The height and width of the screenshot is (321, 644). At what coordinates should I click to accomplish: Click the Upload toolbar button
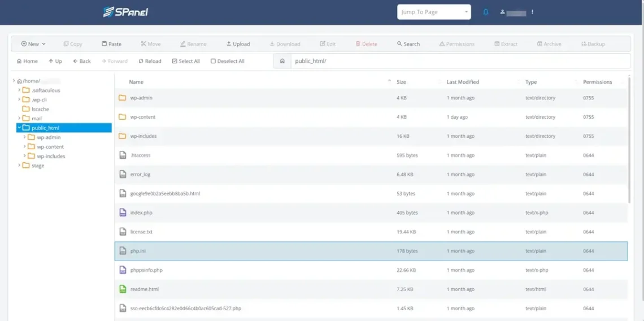pyautogui.click(x=238, y=44)
